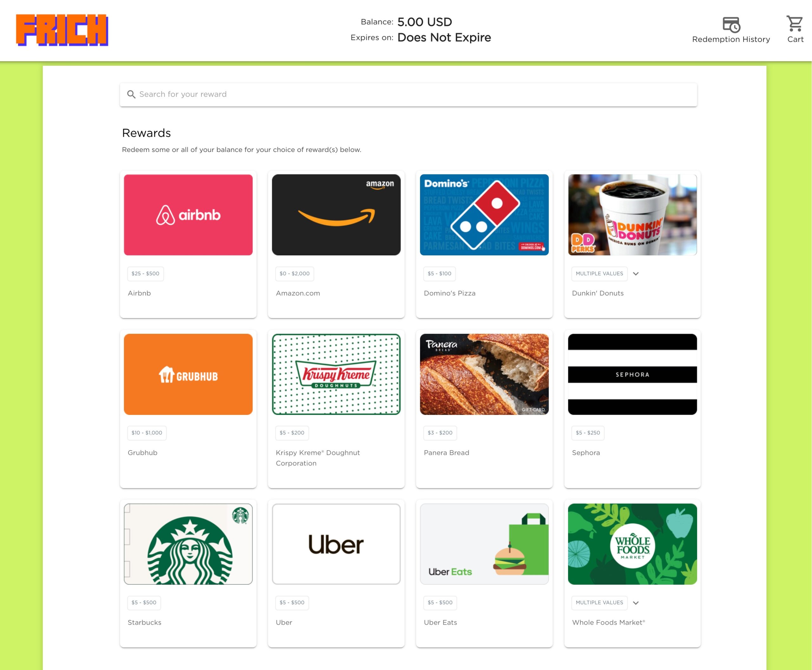
Task: Click the search magnifier icon
Action: [131, 95]
